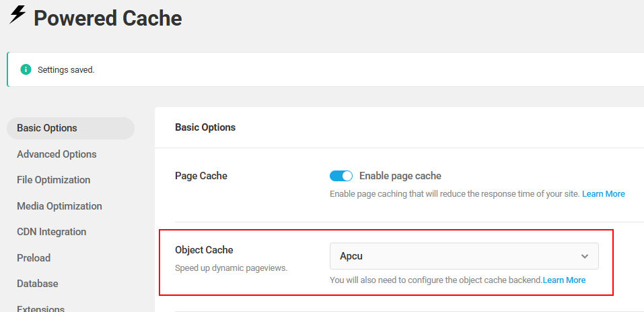Click the chevron arrow in Apcu dropdown
The width and height of the screenshot is (644, 312).
click(x=585, y=257)
